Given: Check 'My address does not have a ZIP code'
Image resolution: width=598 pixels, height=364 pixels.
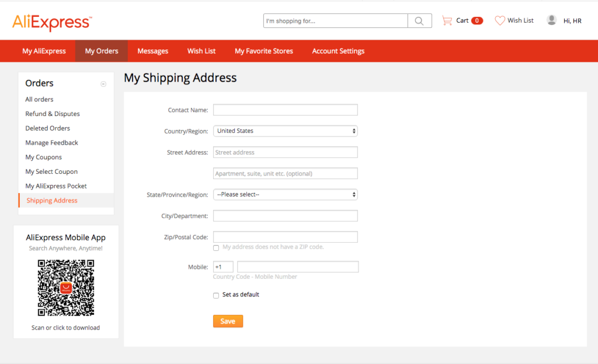Looking at the screenshot, I should pyautogui.click(x=216, y=248).
